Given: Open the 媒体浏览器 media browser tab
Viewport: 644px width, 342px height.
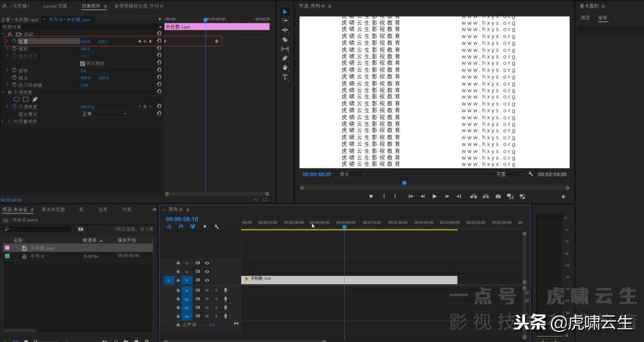Looking at the screenshot, I should click(x=53, y=210).
